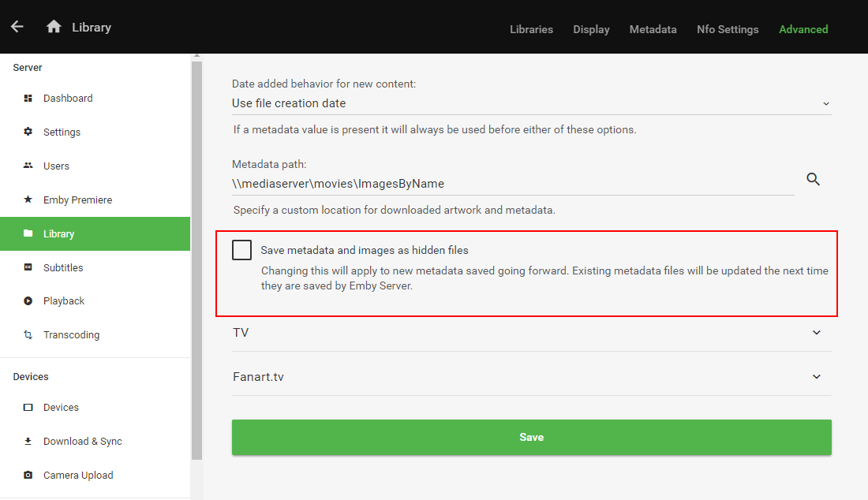868x500 pixels.
Task: Browse metadata path with magnifier icon
Action: coord(814,180)
